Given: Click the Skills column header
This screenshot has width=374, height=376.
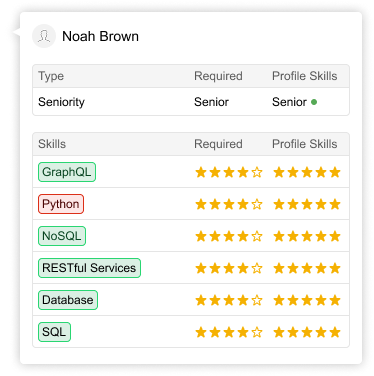Looking at the screenshot, I should (52, 144).
